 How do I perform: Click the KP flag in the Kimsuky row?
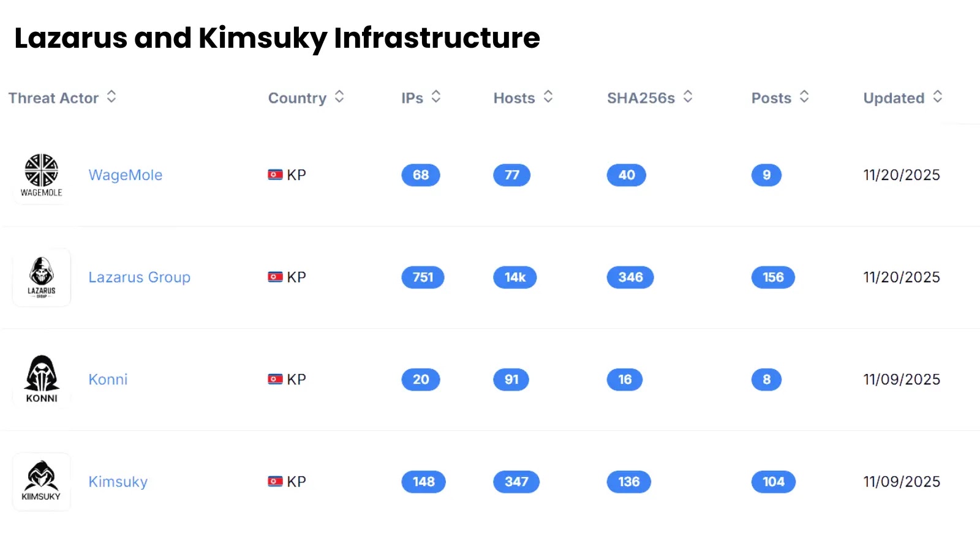pos(275,481)
